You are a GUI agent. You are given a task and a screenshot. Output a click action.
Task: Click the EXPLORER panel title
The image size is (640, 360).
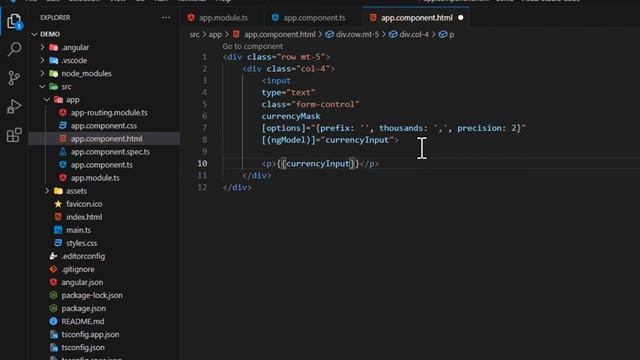pyautogui.click(x=55, y=18)
